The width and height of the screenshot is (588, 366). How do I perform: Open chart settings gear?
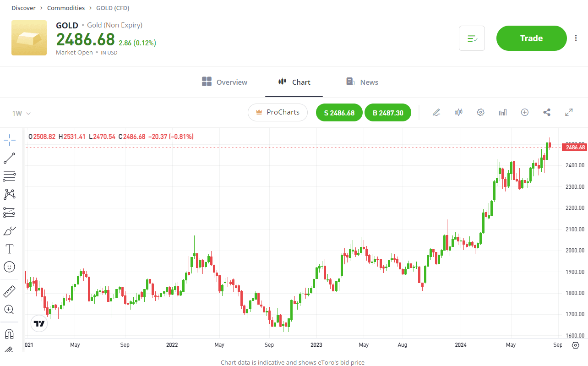(x=480, y=112)
